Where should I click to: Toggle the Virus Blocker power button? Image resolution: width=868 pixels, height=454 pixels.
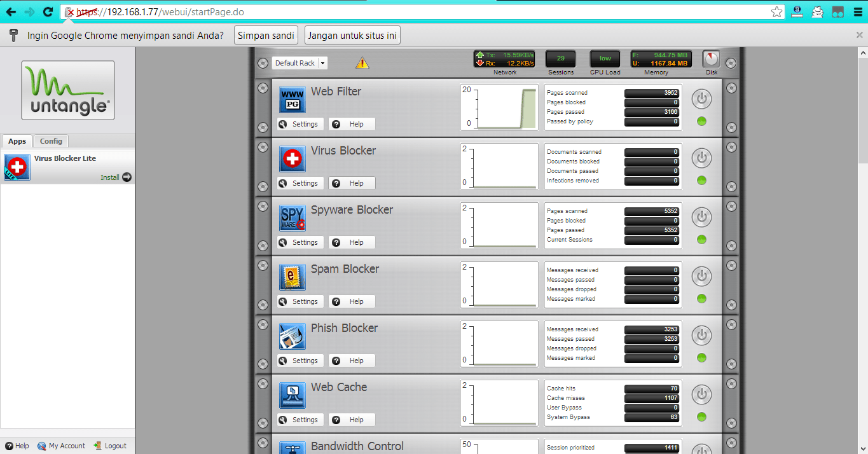[x=701, y=158]
